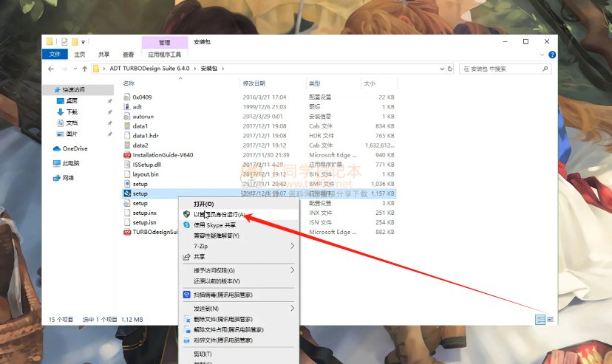Sort by the 修改日期 column header
612x364 pixels.
(x=254, y=83)
